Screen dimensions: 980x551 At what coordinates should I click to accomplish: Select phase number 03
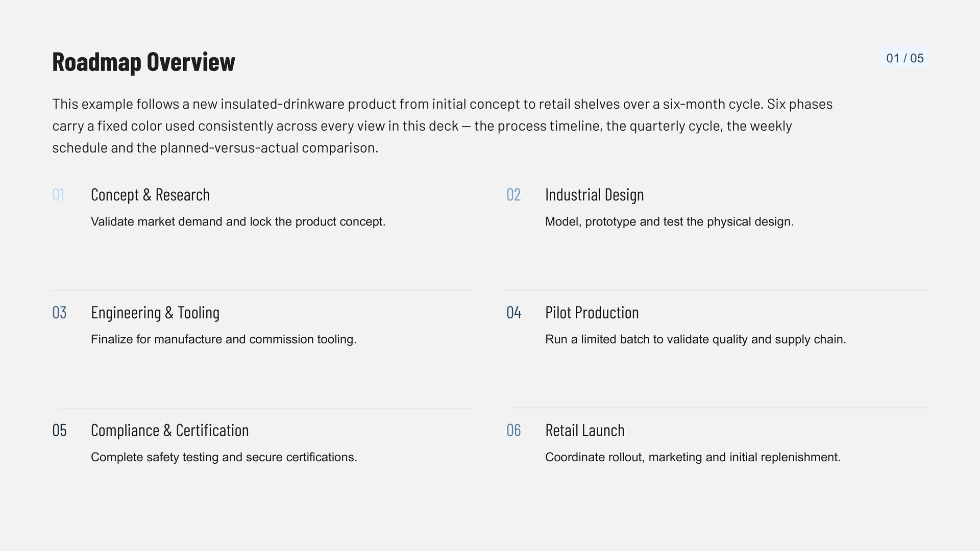[x=59, y=312]
